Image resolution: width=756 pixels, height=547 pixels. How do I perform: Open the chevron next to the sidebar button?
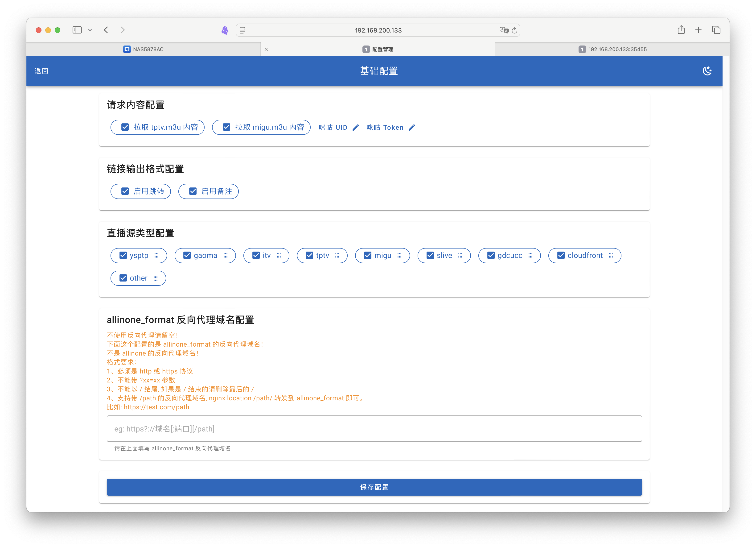click(x=90, y=30)
